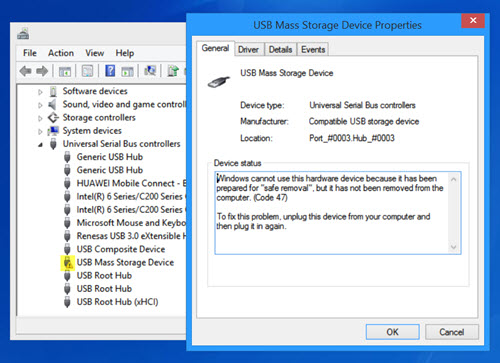This screenshot has height=363, width=500.
Task: Select HUAWEI Mobile Connect entry
Action: tap(131, 183)
